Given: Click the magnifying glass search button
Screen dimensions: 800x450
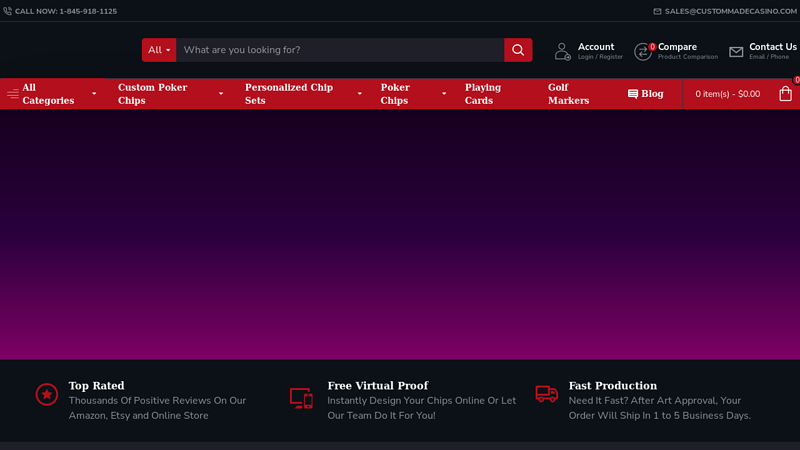Looking at the screenshot, I should pyautogui.click(x=518, y=50).
